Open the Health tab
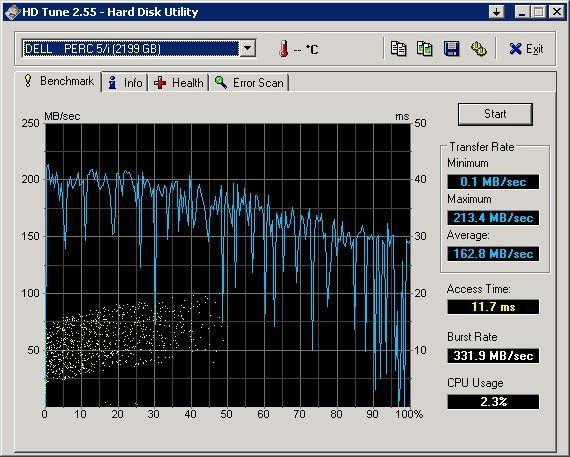The height and width of the screenshot is (457, 570). (178, 83)
